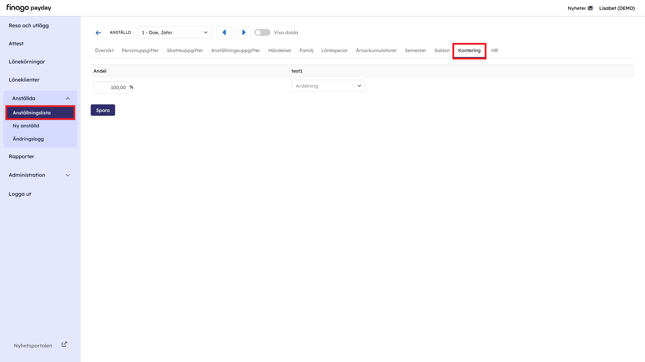Switch to the Personuppgifter tab

pyautogui.click(x=140, y=50)
